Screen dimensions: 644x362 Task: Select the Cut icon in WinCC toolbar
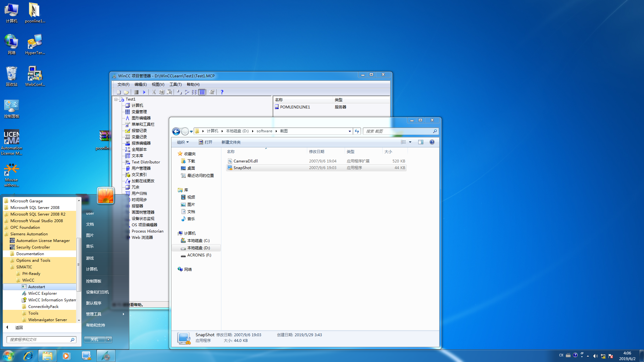click(x=154, y=92)
